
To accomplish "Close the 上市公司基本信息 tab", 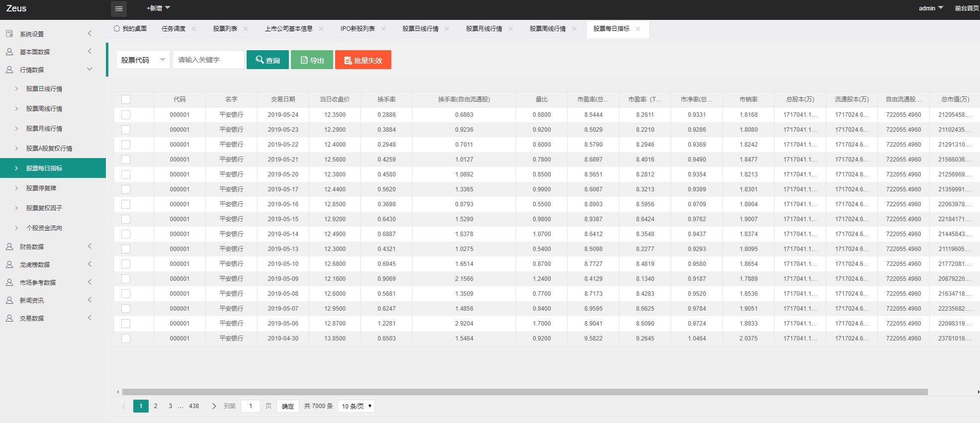I will point(321,29).
